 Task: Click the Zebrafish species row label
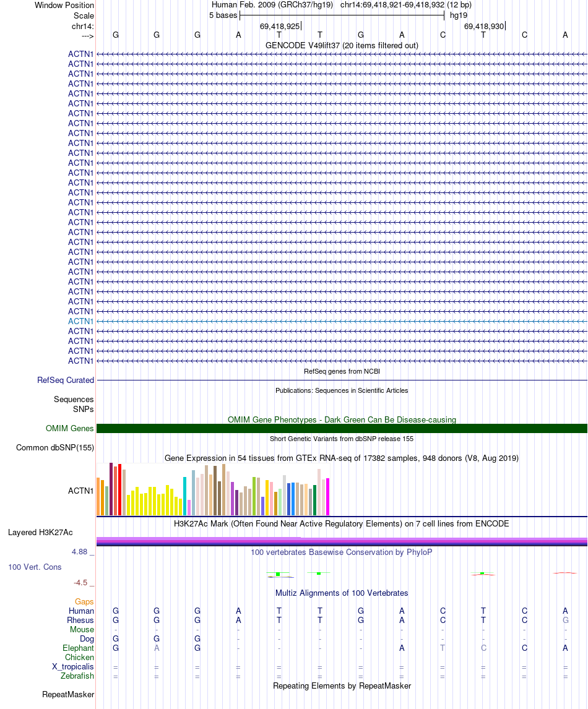pos(77,676)
